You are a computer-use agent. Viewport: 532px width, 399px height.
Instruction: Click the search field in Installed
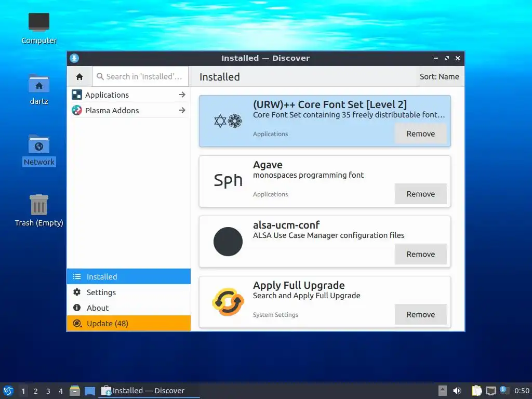point(140,77)
